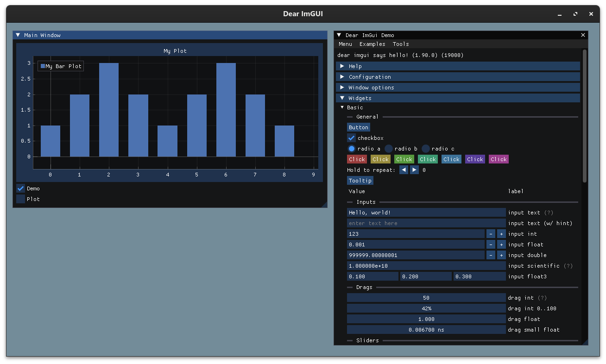606x364 pixels.
Task: Click the magenta Click button
Action: coord(499,159)
